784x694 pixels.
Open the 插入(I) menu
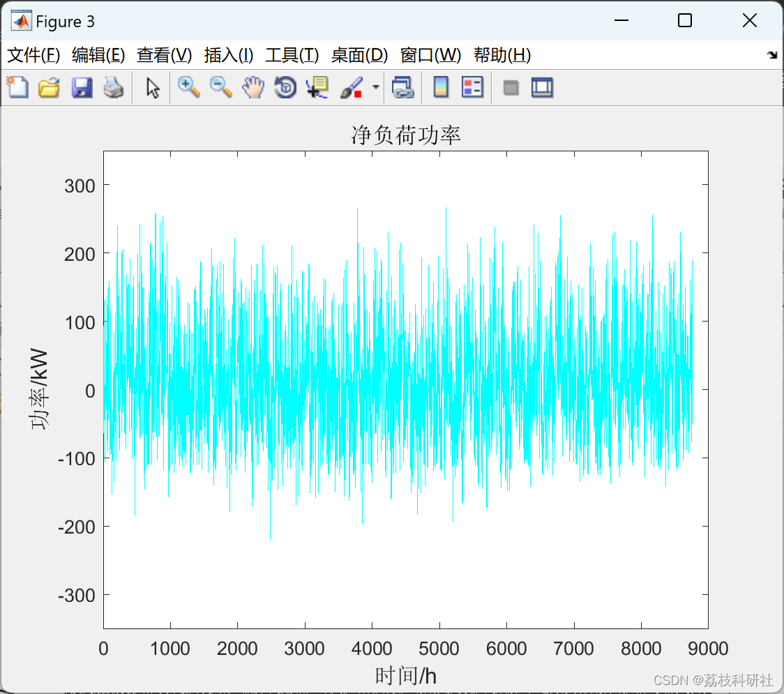click(x=229, y=55)
